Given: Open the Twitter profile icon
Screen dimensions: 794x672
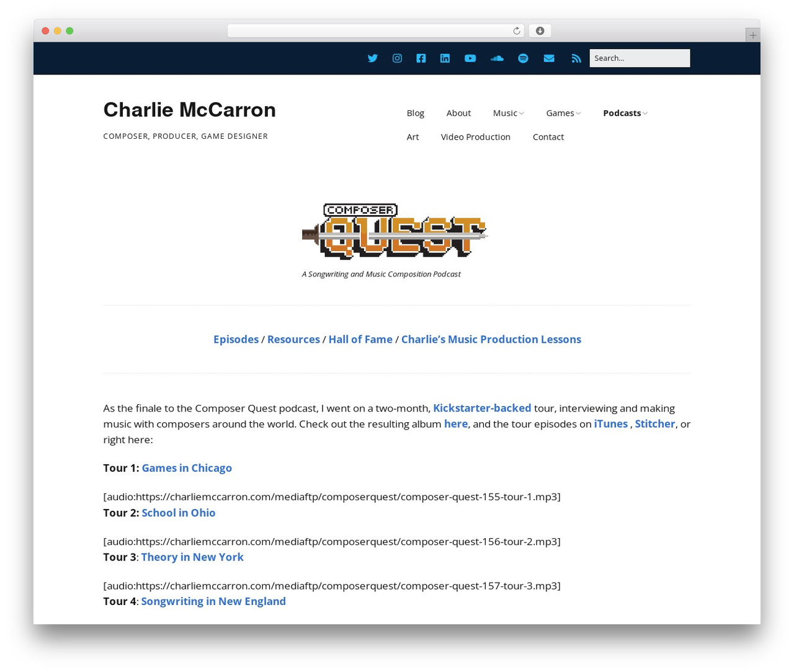Looking at the screenshot, I should (372, 58).
